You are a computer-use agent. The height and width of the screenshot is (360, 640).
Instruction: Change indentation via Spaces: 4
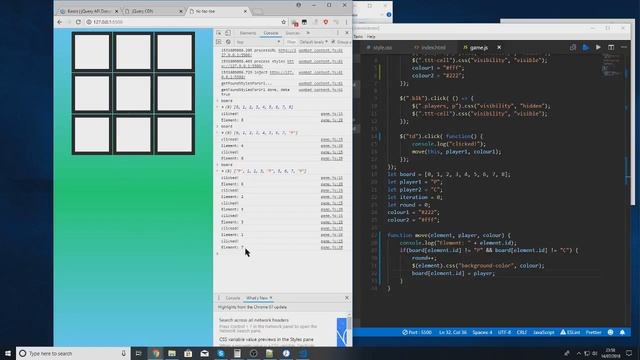pos(482,333)
